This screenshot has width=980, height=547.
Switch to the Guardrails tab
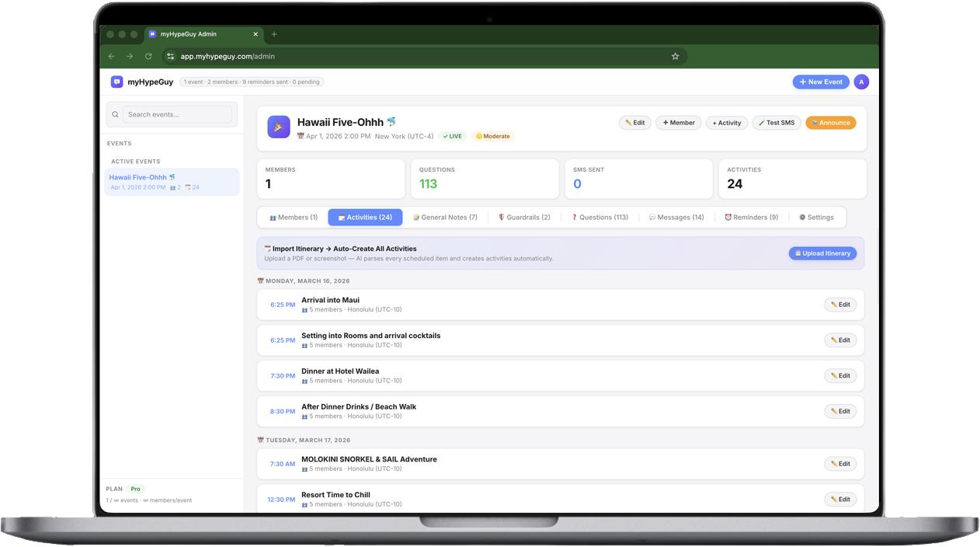tap(524, 218)
